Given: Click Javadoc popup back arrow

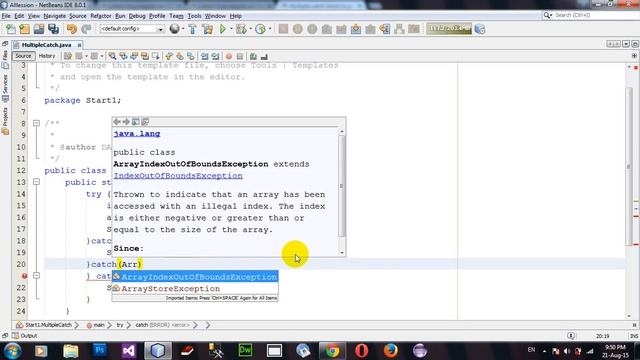Looking at the screenshot, I should [117, 122].
